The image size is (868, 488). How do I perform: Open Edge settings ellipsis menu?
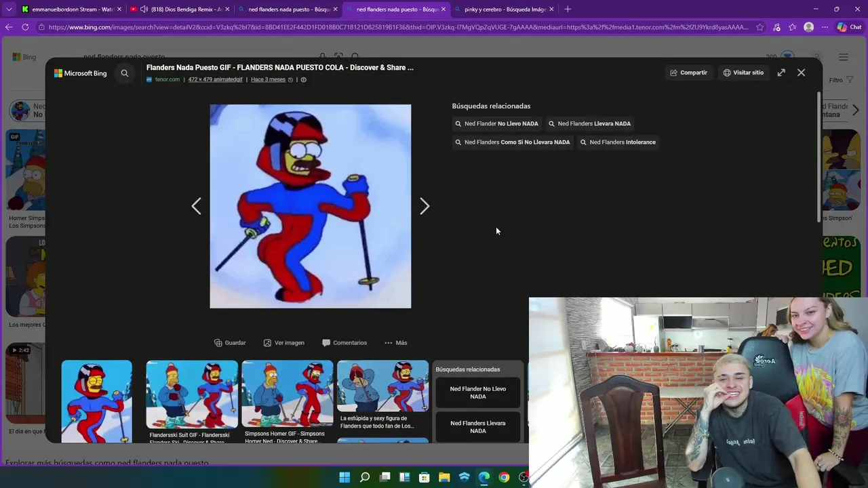click(825, 27)
